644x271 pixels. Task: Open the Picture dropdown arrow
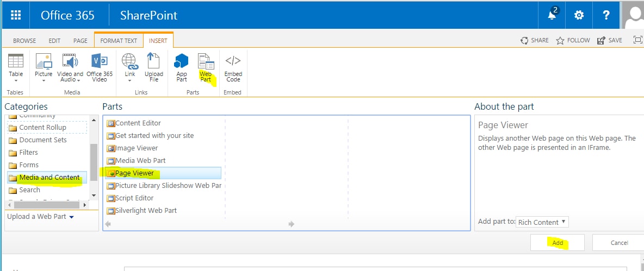(44, 81)
